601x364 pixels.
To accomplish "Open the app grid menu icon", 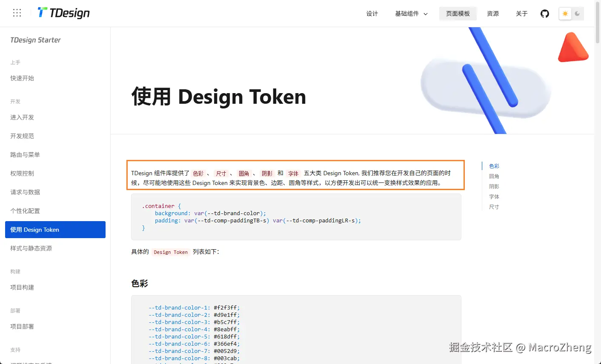I will pos(17,13).
